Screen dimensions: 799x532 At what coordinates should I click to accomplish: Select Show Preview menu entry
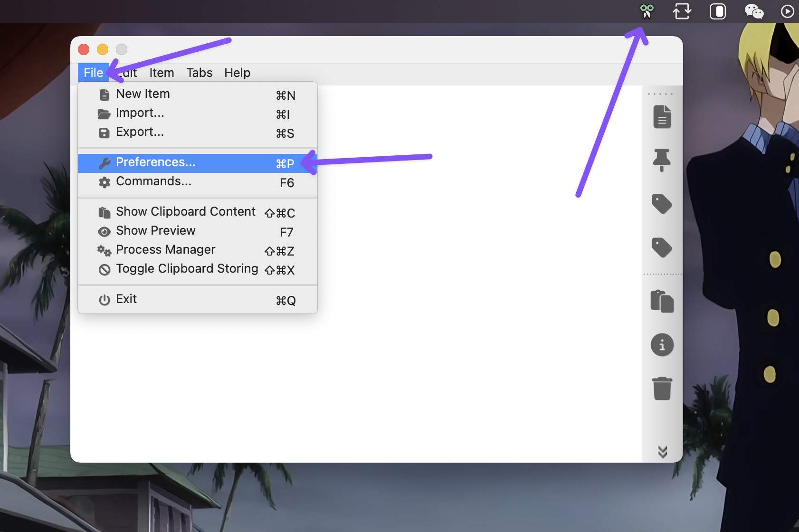click(x=156, y=231)
